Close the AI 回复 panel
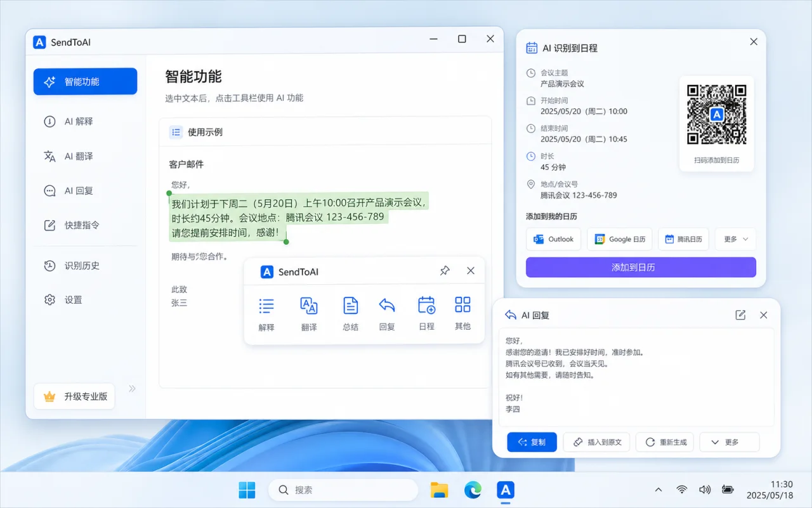Viewport: 812px width, 508px height. 764,315
